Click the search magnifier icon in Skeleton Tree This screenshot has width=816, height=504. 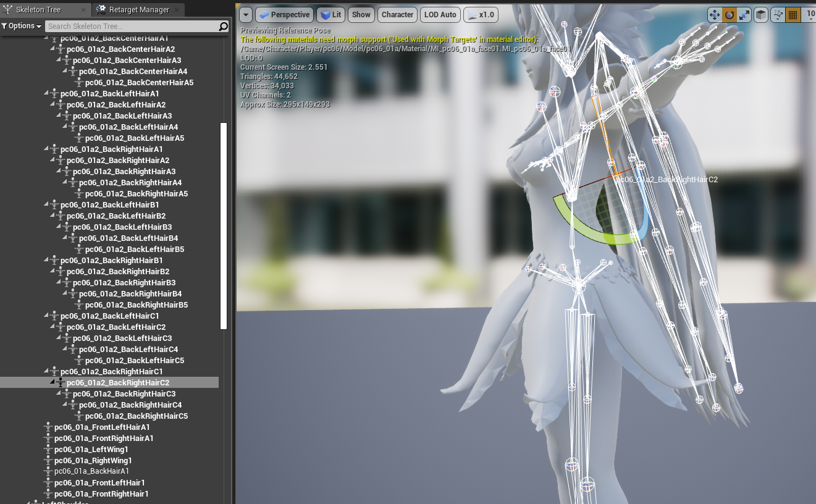[224, 26]
